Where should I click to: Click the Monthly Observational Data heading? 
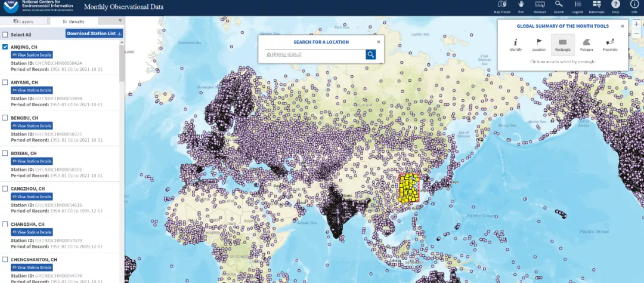tap(123, 7)
